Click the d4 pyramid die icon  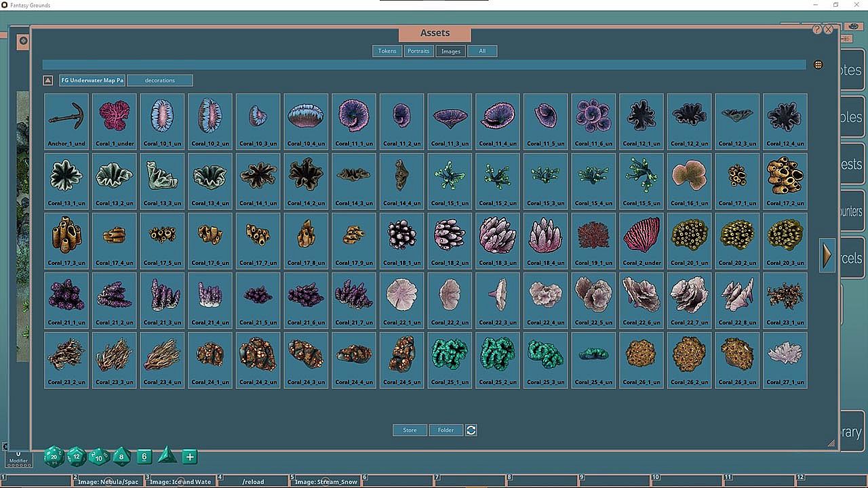(x=167, y=455)
